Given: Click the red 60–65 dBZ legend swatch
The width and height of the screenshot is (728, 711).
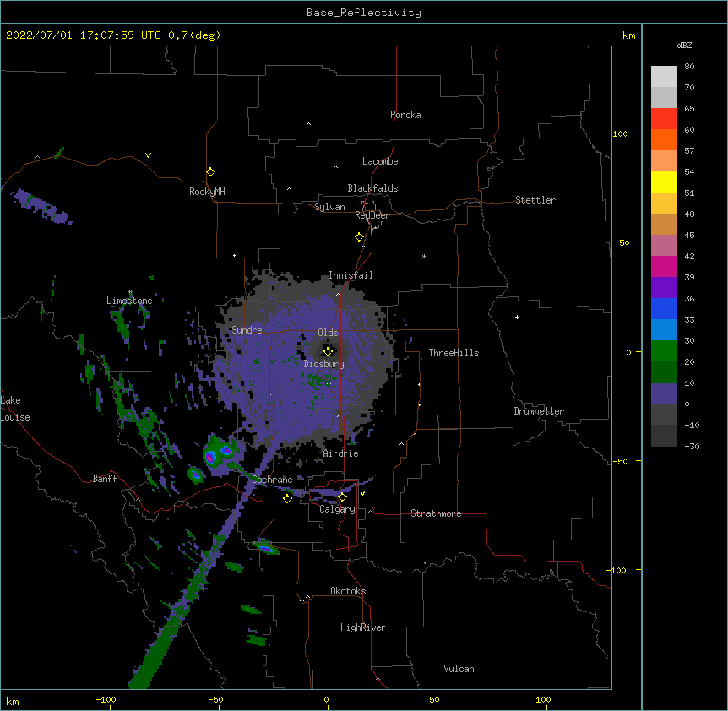Looking at the screenshot, I should pos(664,119).
